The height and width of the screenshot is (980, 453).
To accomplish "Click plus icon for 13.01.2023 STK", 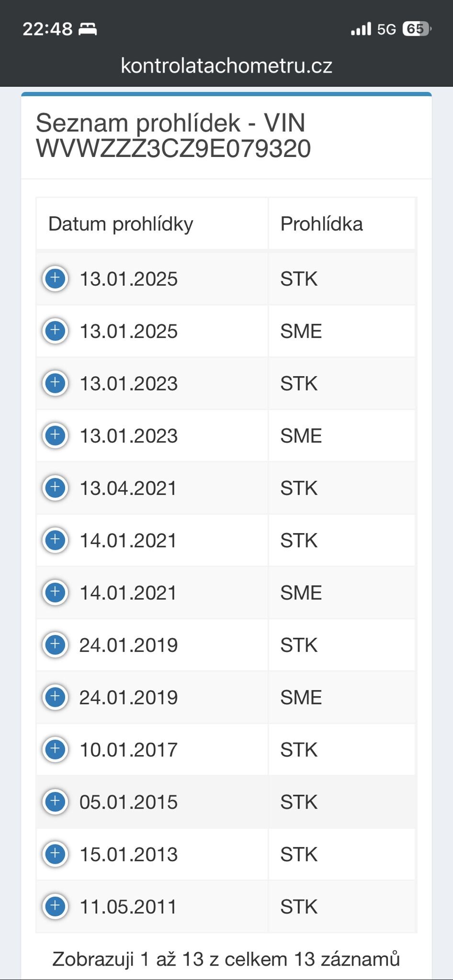I will click(x=55, y=383).
